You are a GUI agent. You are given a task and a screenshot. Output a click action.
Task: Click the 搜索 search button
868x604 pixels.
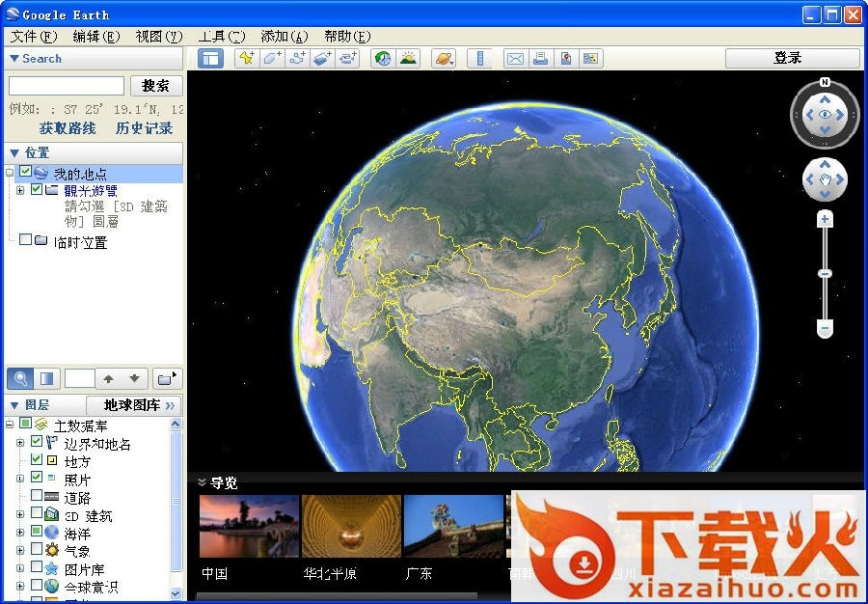156,86
